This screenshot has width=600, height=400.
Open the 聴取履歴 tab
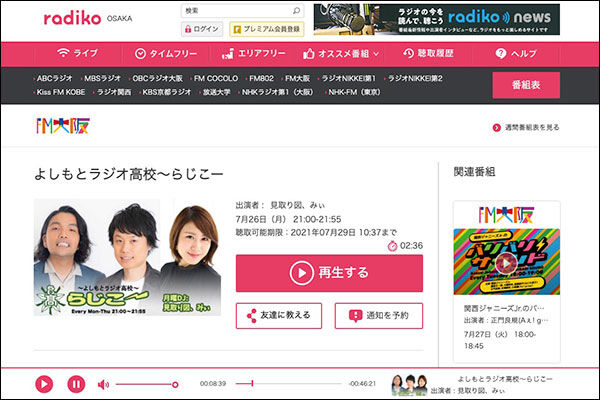pos(428,53)
